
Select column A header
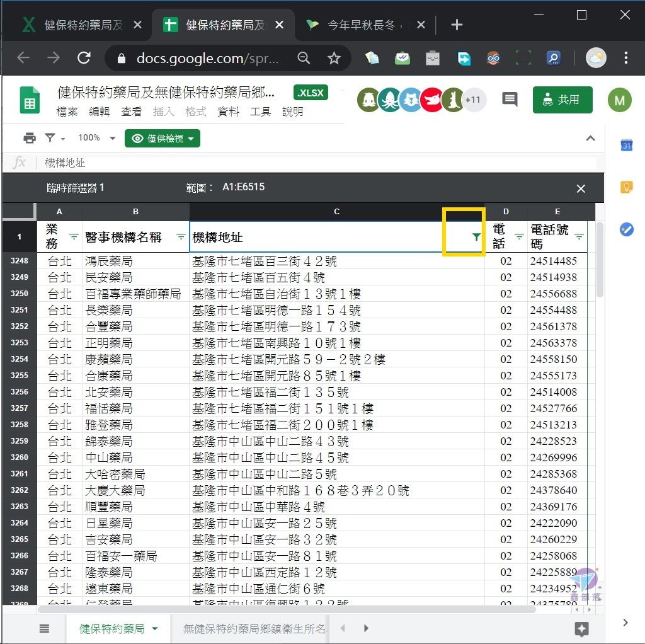tap(59, 212)
